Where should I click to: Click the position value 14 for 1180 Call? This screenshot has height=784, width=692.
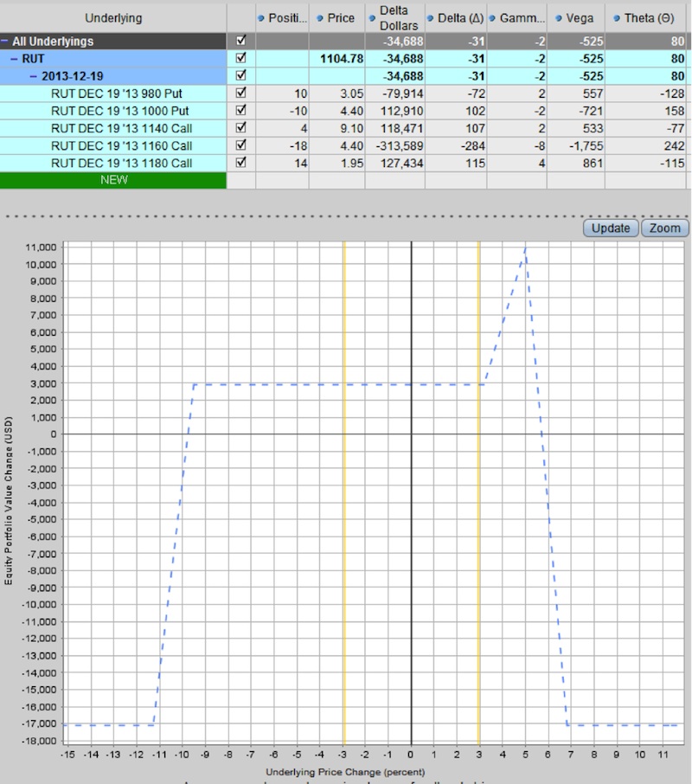301,164
